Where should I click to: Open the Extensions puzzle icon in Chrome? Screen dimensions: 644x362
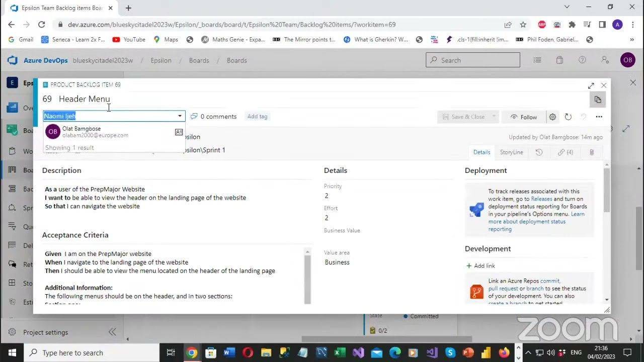point(572,24)
